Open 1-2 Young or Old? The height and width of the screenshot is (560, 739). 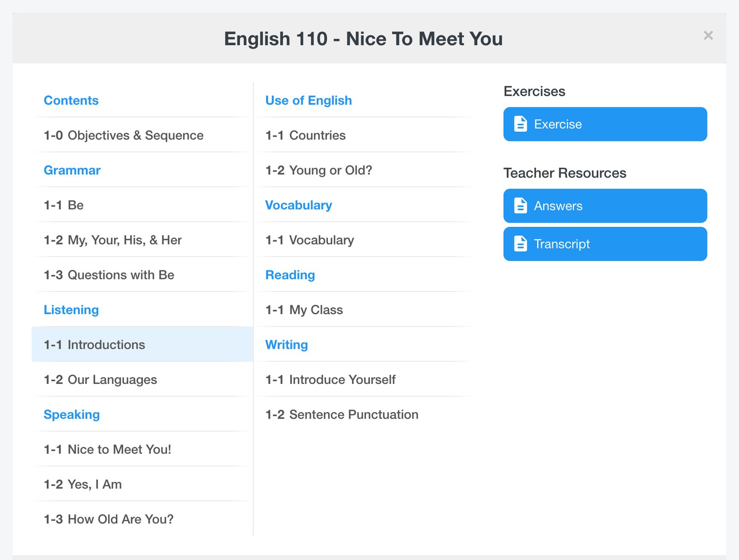pyautogui.click(x=364, y=170)
